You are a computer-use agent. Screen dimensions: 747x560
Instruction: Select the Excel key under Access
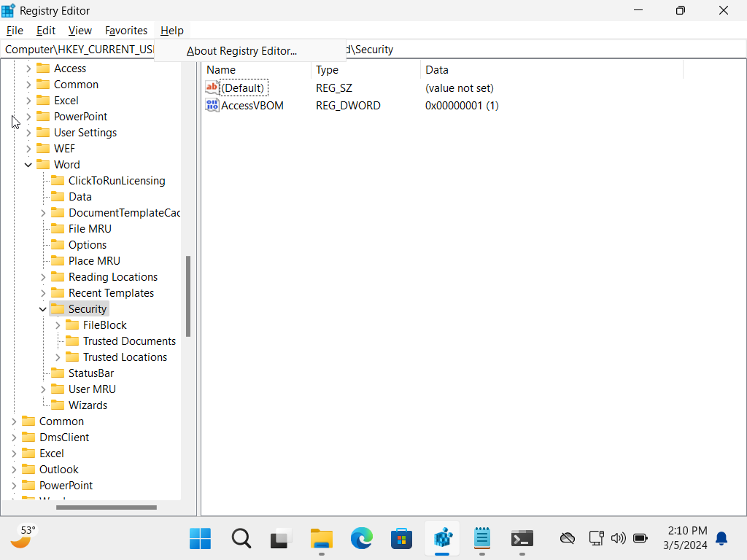click(66, 101)
